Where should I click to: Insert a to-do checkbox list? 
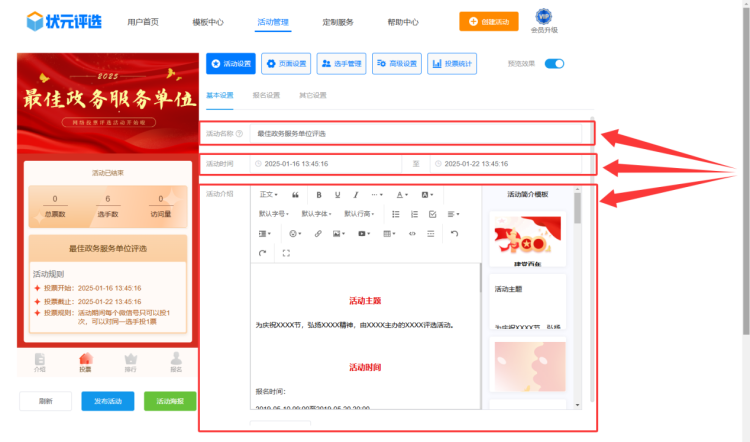[x=432, y=214]
